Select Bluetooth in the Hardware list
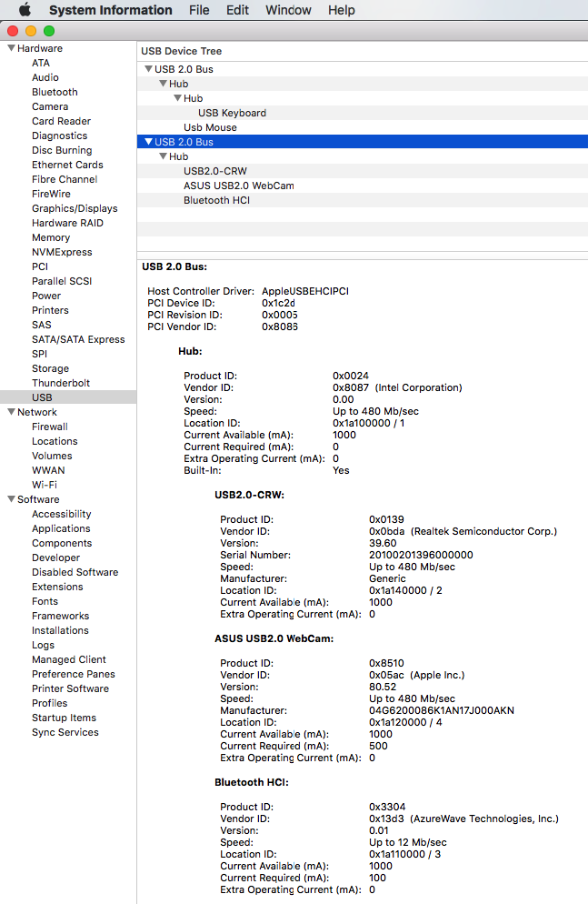 pyautogui.click(x=55, y=92)
